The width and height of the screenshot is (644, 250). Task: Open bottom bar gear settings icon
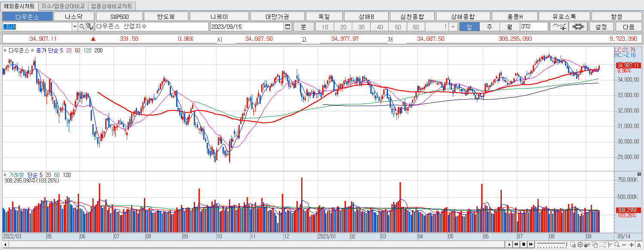point(580,244)
